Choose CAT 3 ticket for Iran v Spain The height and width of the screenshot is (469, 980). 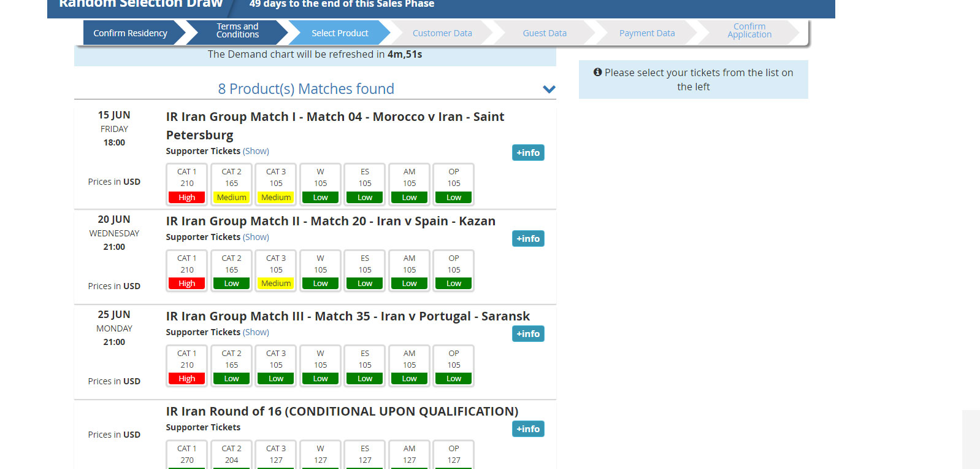(276, 271)
